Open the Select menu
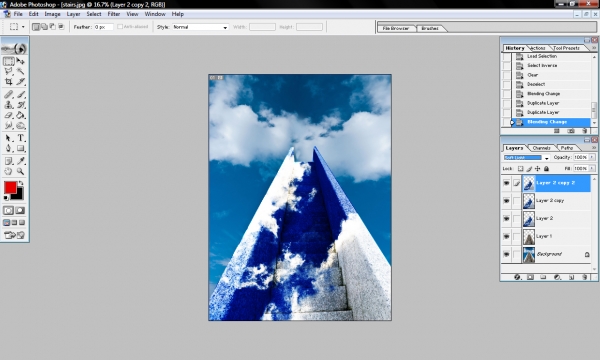Viewport: 600px width, 360px height. pos(94,14)
